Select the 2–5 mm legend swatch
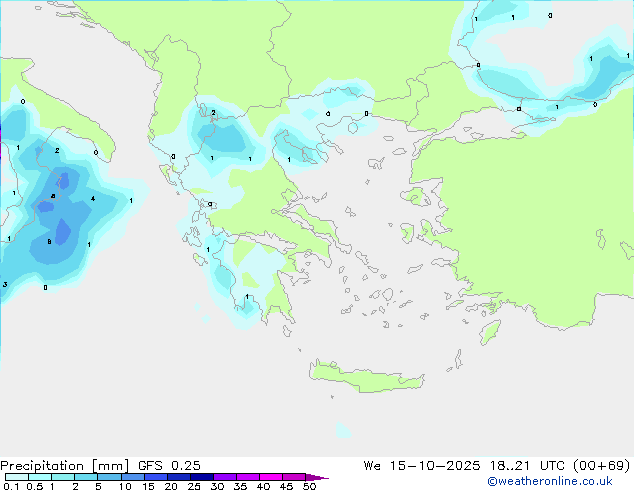 [86, 477]
